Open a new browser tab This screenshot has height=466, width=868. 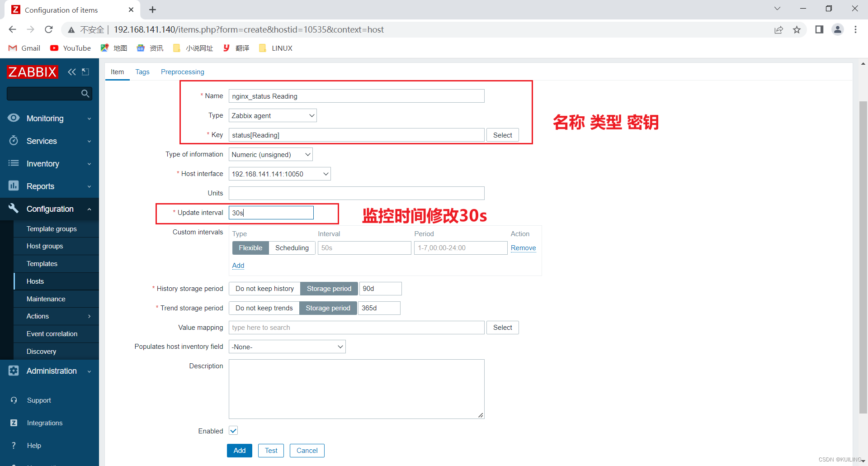coord(153,10)
